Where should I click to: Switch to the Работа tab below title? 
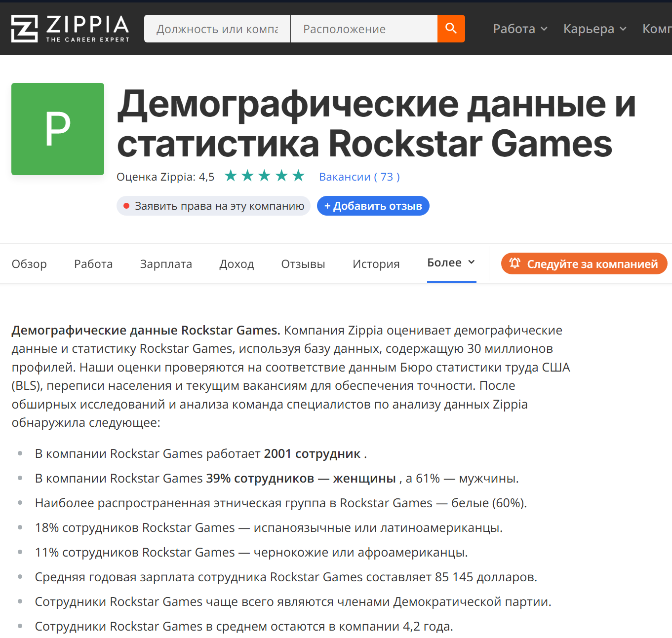click(93, 264)
